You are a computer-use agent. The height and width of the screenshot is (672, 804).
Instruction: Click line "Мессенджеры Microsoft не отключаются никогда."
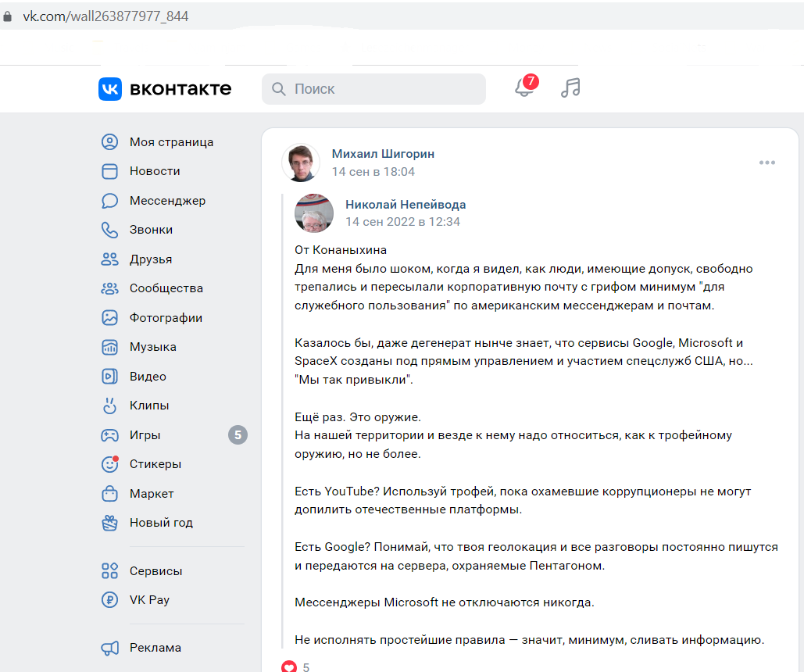[445, 602]
